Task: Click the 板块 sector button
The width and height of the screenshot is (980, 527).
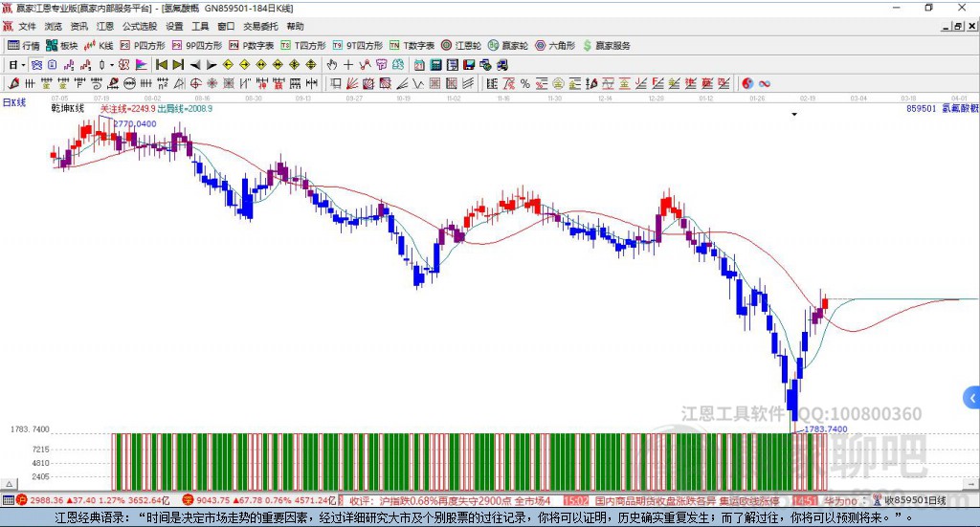Action: pyautogui.click(x=62, y=45)
